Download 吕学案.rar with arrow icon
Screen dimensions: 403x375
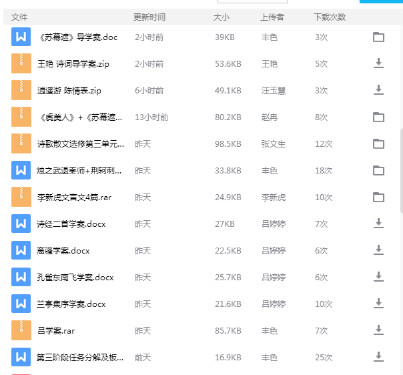coord(378,330)
